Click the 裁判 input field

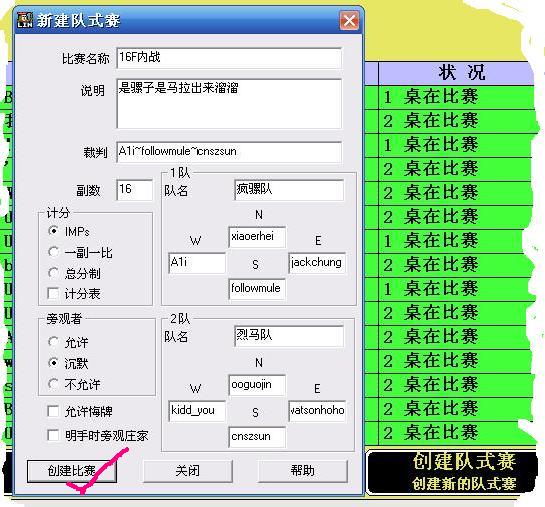pos(229,152)
